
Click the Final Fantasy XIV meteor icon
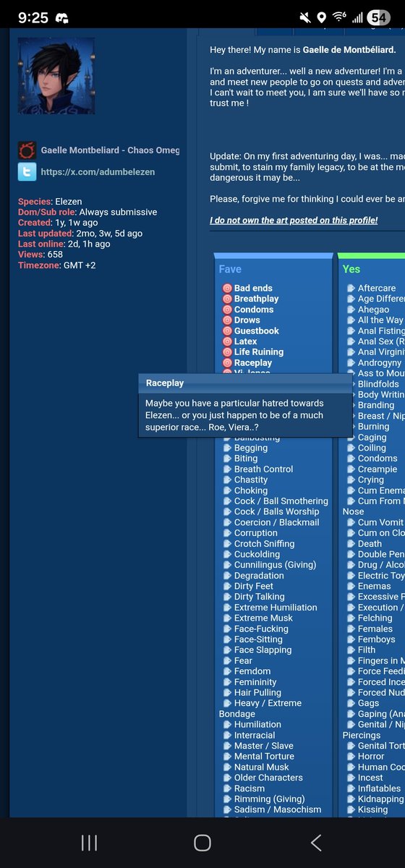[27, 150]
